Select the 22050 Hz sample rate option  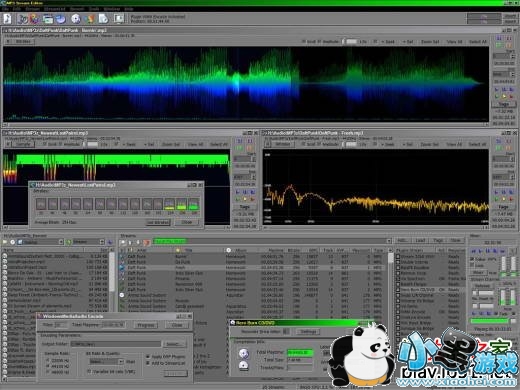(47, 360)
